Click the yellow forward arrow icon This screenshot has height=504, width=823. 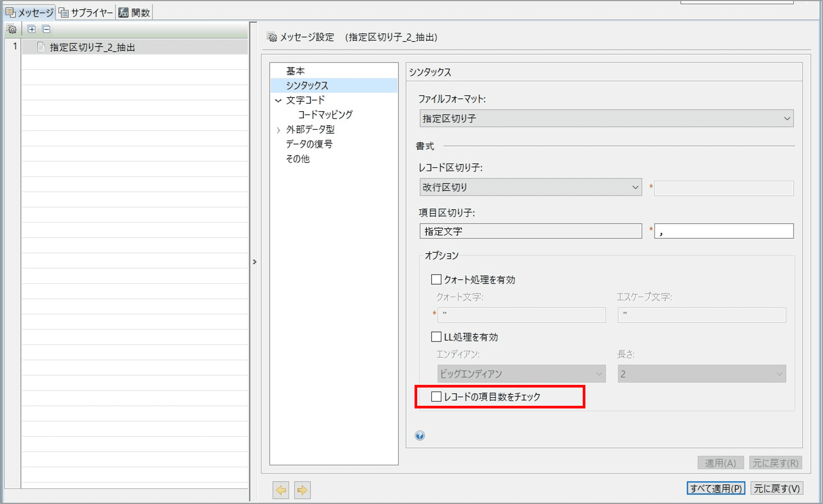(x=302, y=490)
